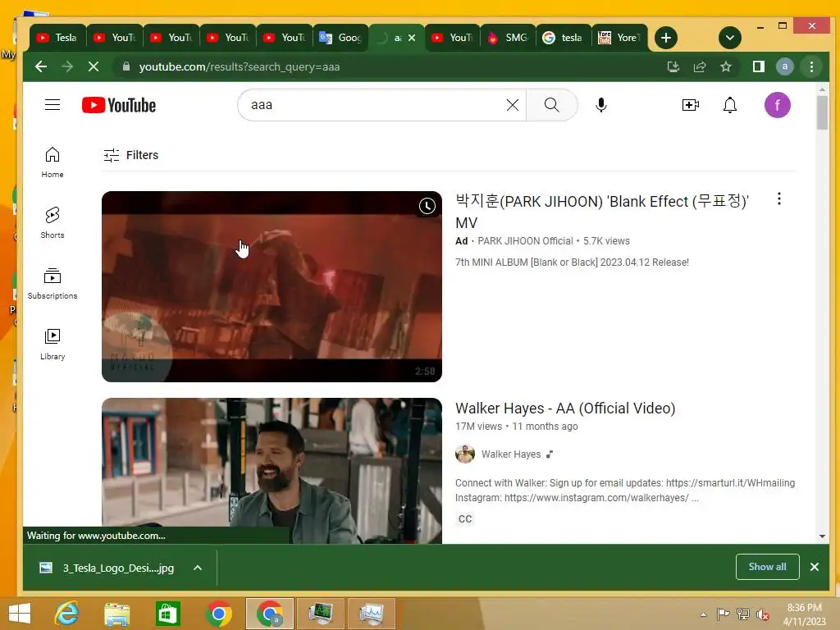Switch to the SMG tab
This screenshot has height=630, width=840.
coord(509,38)
